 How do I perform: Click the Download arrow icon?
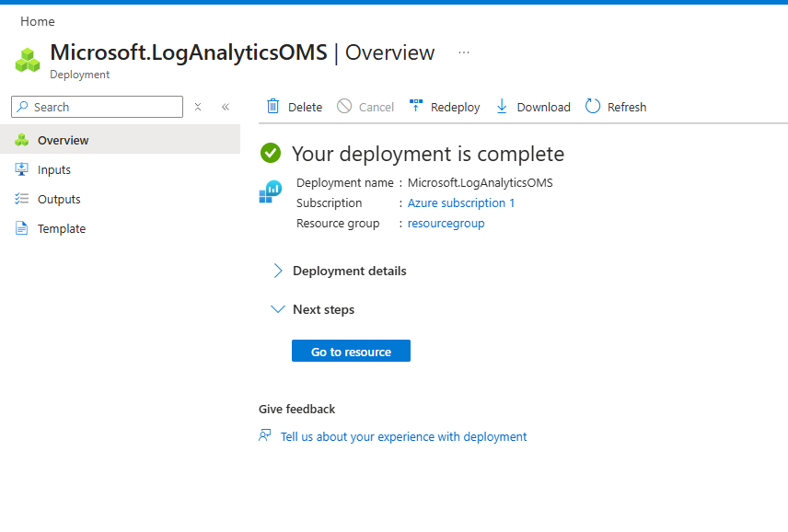click(502, 107)
